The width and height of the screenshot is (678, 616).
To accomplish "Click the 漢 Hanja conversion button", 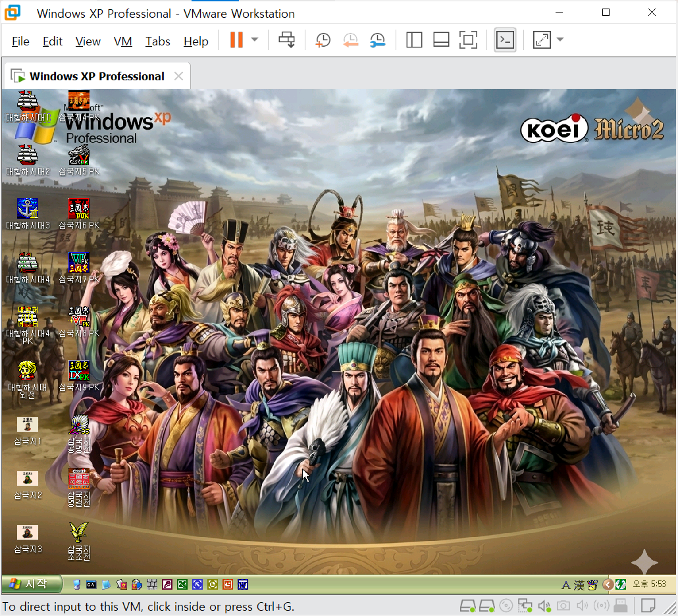I will point(579,585).
